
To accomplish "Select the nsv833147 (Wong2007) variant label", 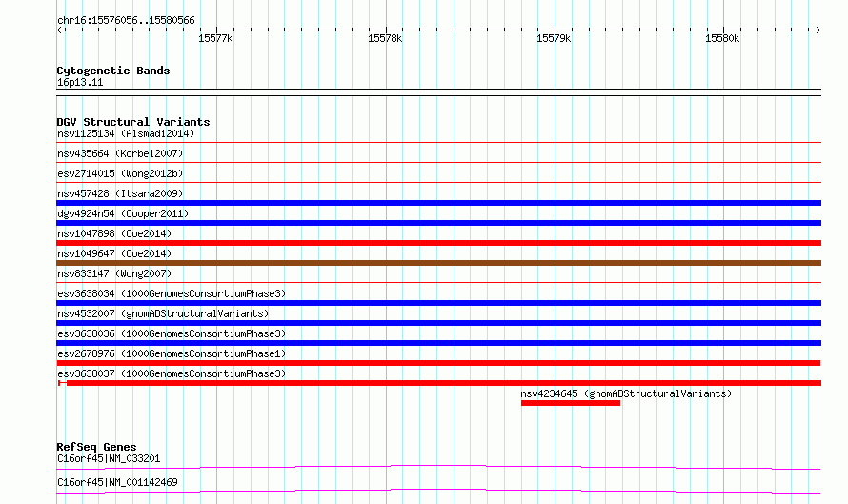I will [x=114, y=273].
